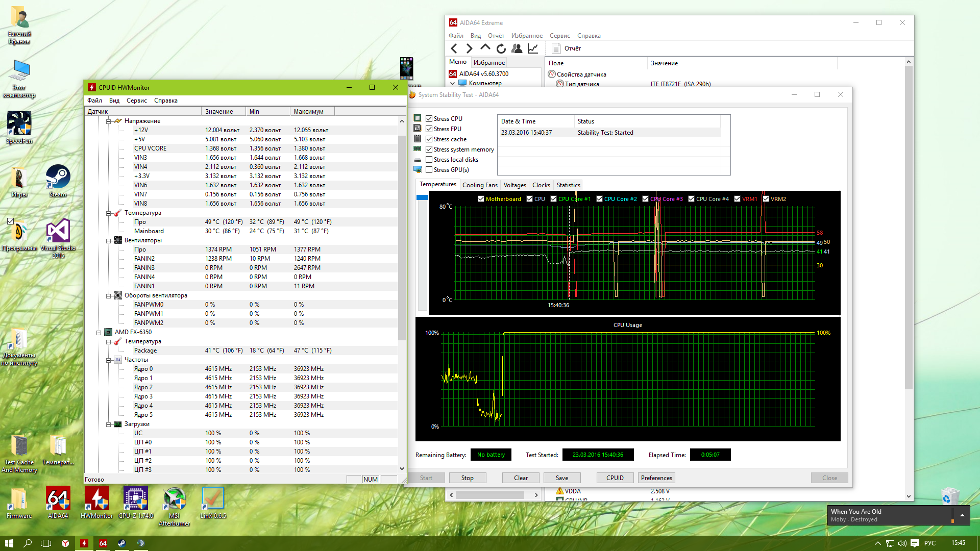This screenshot has height=551, width=980.
Task: Collapse the Напряжение tree node in HWMonitor
Action: tap(108, 121)
